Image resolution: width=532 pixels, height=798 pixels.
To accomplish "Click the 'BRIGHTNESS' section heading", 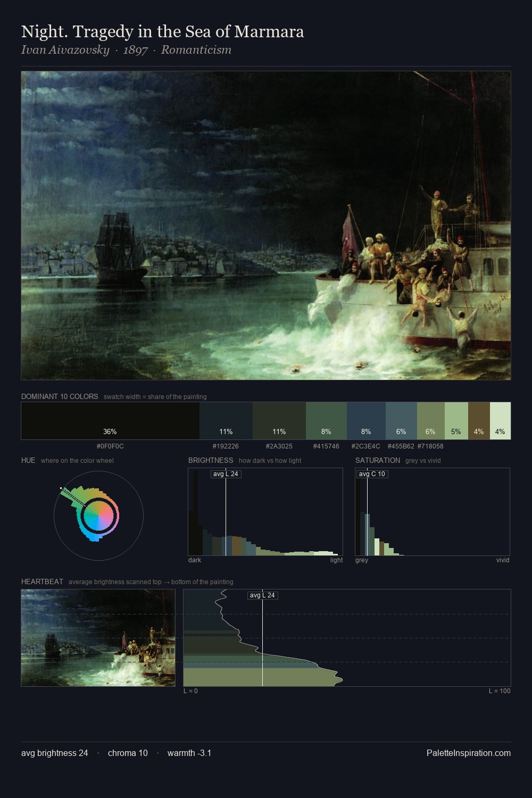I will point(211,461).
